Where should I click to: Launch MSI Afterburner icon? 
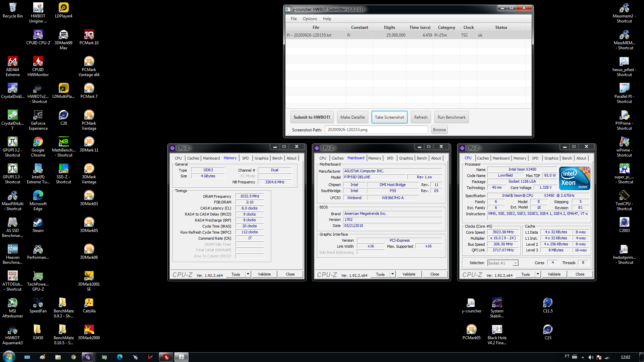(13, 308)
